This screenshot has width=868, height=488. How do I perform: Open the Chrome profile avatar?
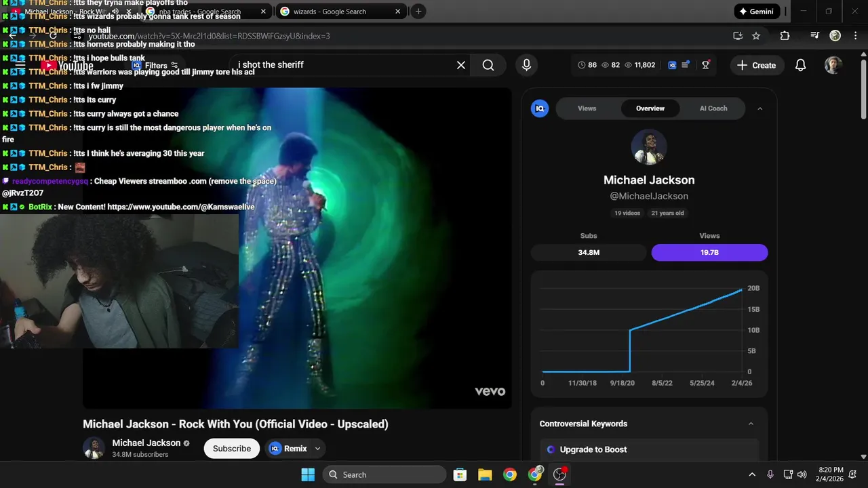[835, 36]
